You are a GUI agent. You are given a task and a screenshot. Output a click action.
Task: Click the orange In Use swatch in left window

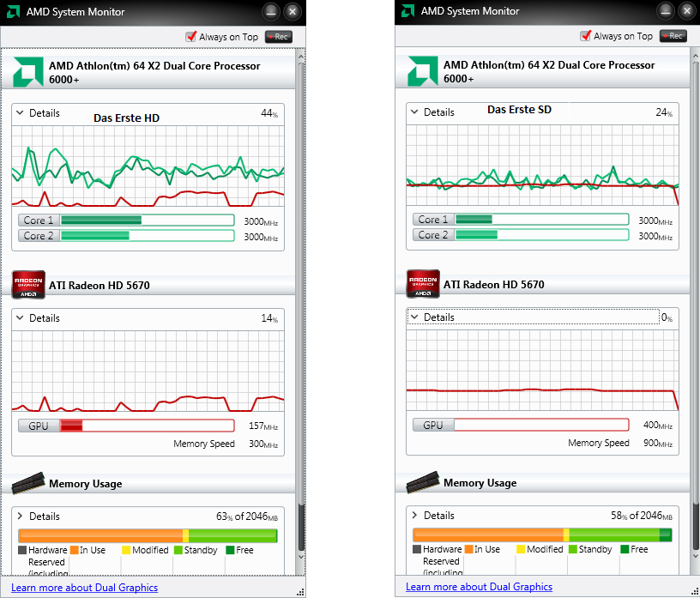point(74,550)
